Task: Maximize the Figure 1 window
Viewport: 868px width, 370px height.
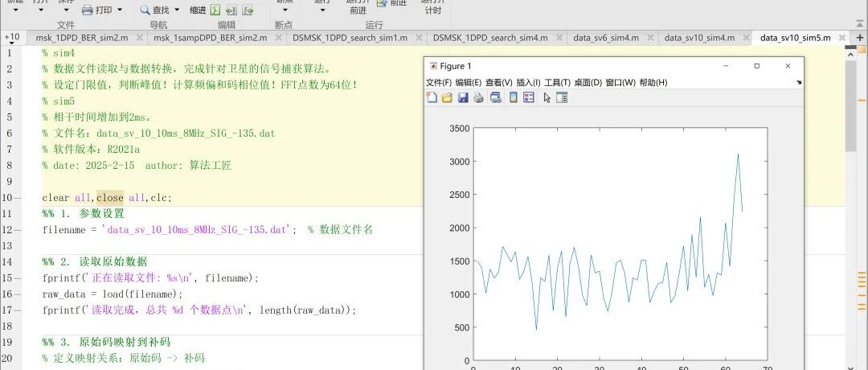Action: [x=757, y=66]
